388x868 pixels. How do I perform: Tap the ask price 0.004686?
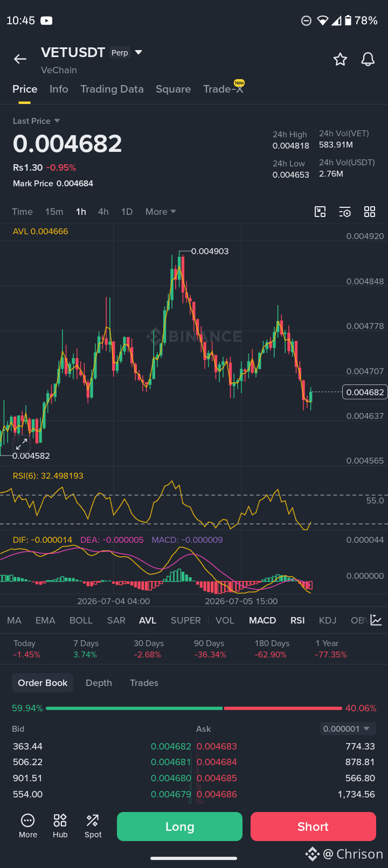(217, 794)
